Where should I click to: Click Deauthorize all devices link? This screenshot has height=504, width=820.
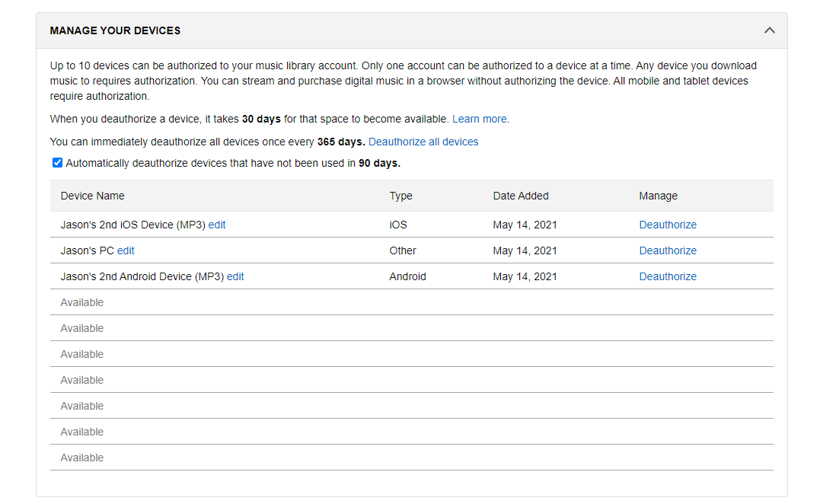click(423, 142)
